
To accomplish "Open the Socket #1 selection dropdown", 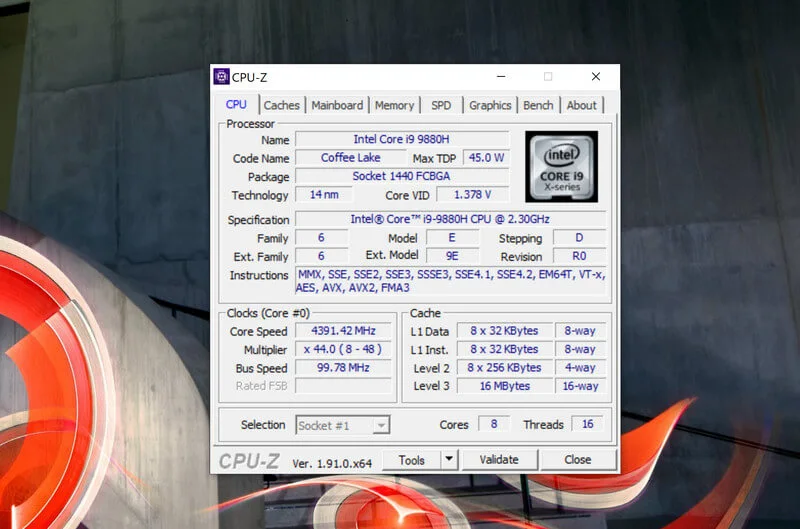I will click(342, 425).
